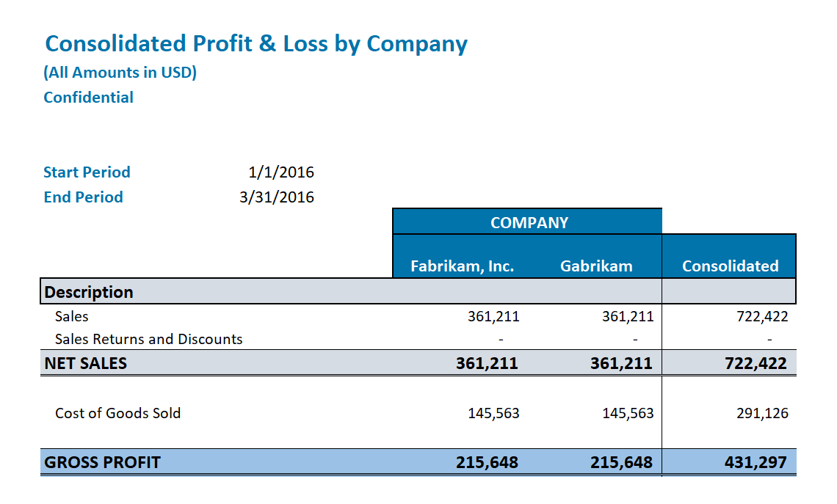
Task: Select Cost of Goods Sold under Gabrikam
Action: point(628,413)
